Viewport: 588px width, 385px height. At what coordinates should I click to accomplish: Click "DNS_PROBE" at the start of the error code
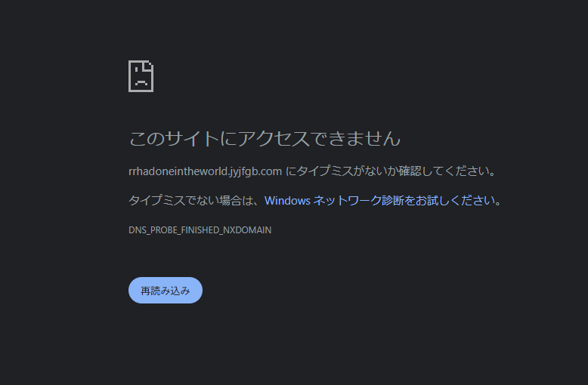click(x=153, y=230)
